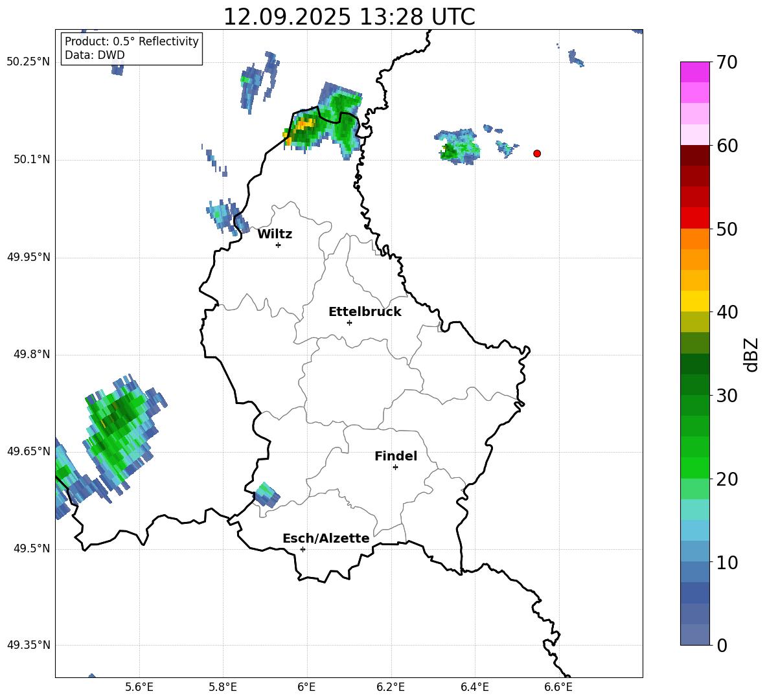This screenshot has height=700, width=767.
Task: Click the 5.8°E longitude label
Action: point(223,687)
